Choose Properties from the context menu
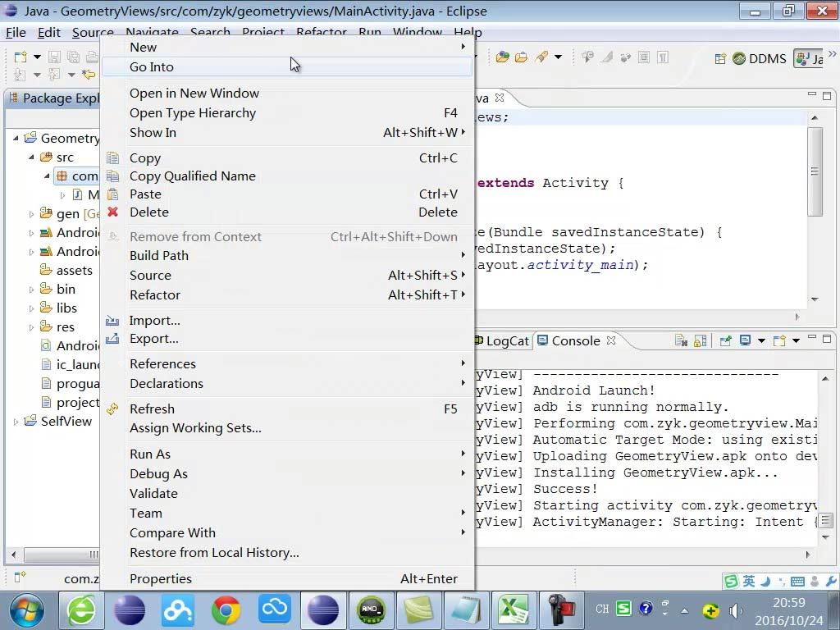The width and height of the screenshot is (840, 630). 160,578
